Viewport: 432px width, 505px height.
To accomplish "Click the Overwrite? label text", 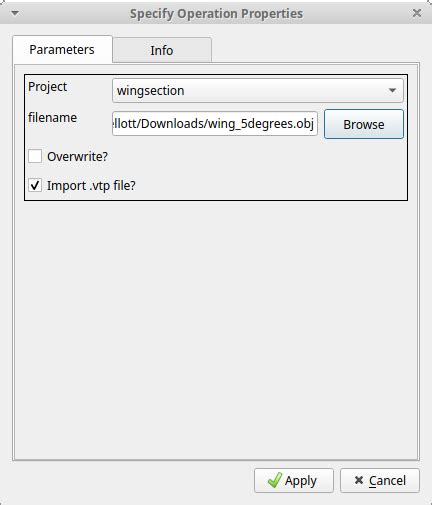I will [77, 156].
